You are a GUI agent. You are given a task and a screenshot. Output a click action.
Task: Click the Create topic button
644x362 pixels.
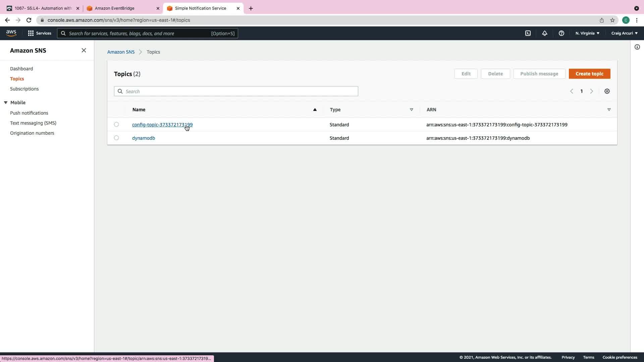(589, 74)
